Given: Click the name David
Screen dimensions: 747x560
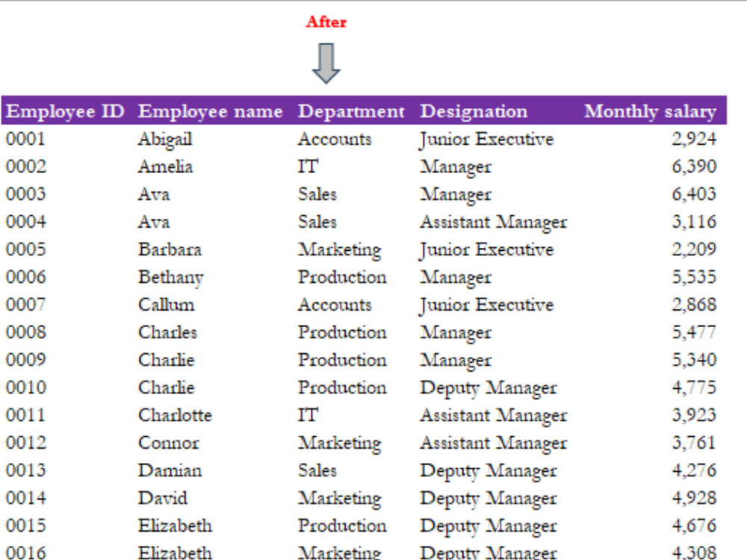Looking at the screenshot, I should click(162, 498).
